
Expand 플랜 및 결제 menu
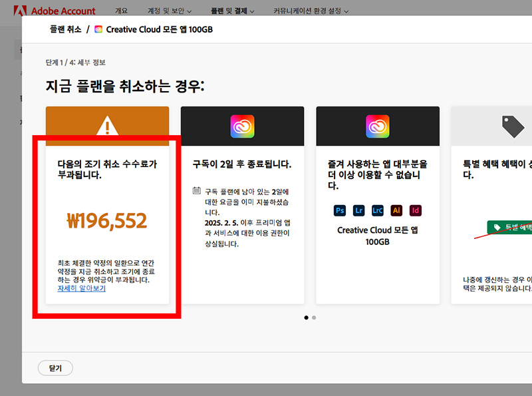pos(232,11)
